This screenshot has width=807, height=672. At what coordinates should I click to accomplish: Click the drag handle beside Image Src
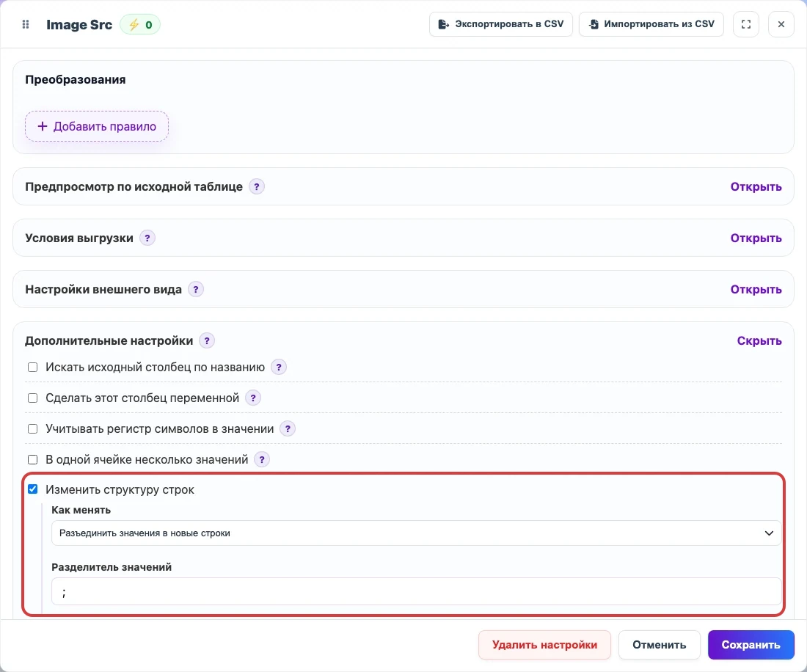(x=26, y=24)
